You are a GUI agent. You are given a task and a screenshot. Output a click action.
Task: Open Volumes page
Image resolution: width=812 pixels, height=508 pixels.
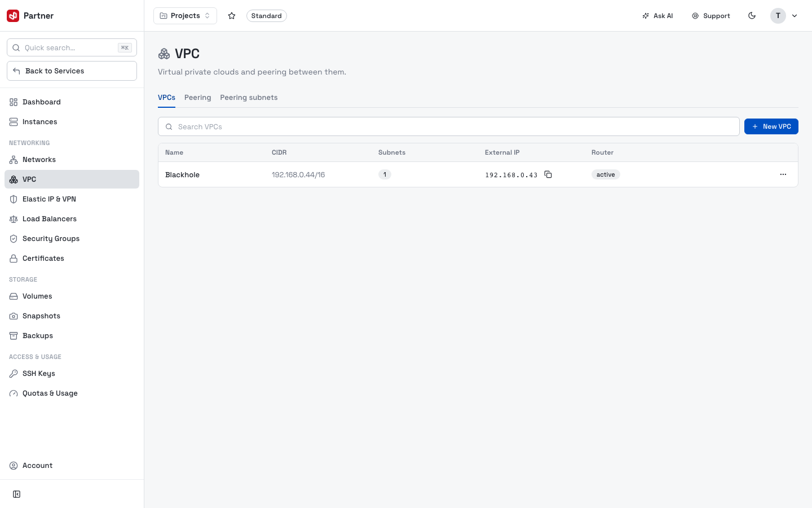coord(72,296)
